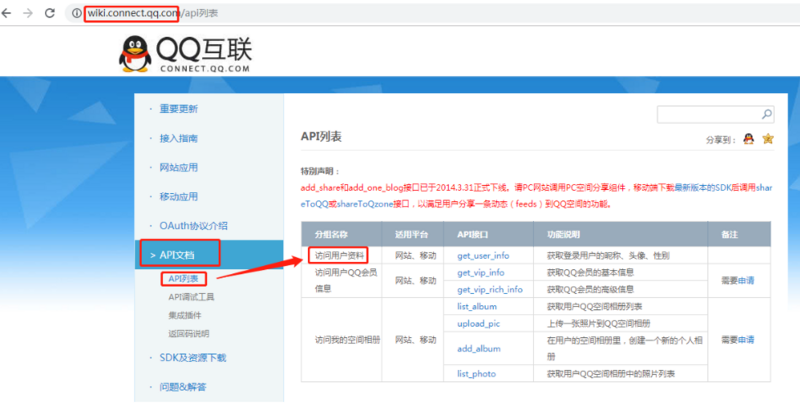Open OAuth协议介绍 in the sidebar
Viewport: 800px width, 406px height.
[193, 226]
